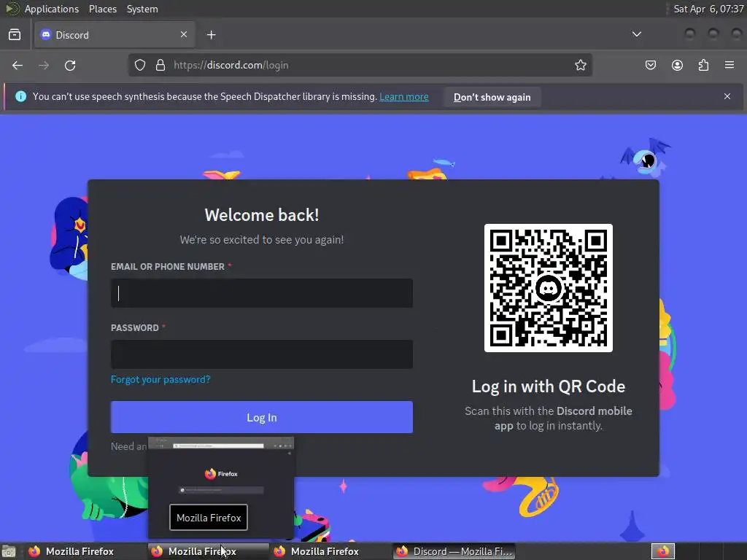
Task: Click the Don't show again button
Action: click(x=492, y=97)
